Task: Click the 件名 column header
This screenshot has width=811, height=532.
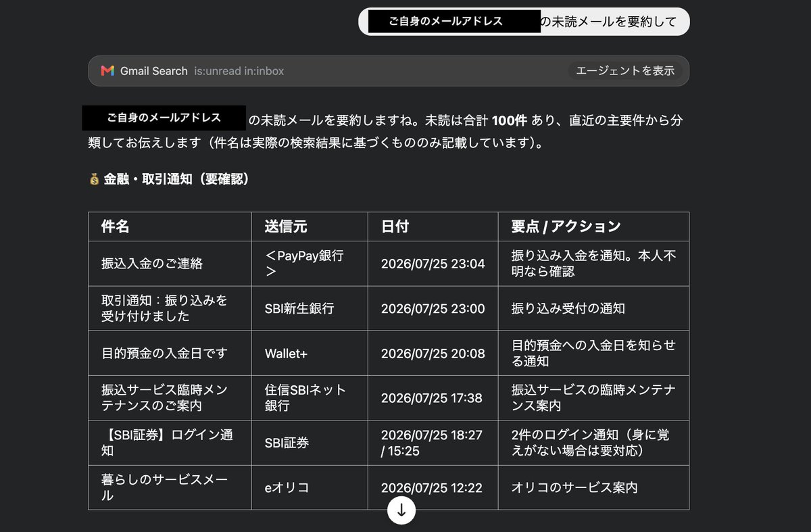Action: coord(170,226)
